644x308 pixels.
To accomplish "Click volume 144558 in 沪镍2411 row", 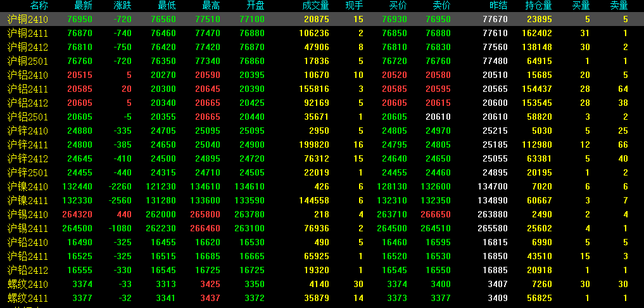I will tap(314, 201).
